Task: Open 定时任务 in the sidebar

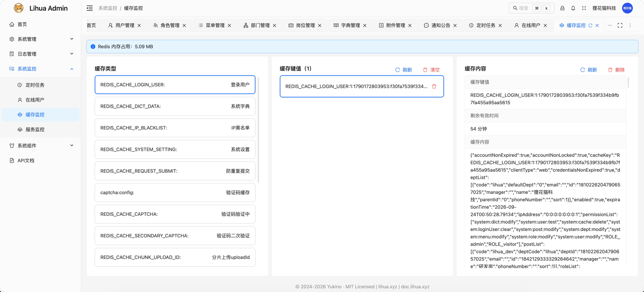Action: [x=41, y=85]
